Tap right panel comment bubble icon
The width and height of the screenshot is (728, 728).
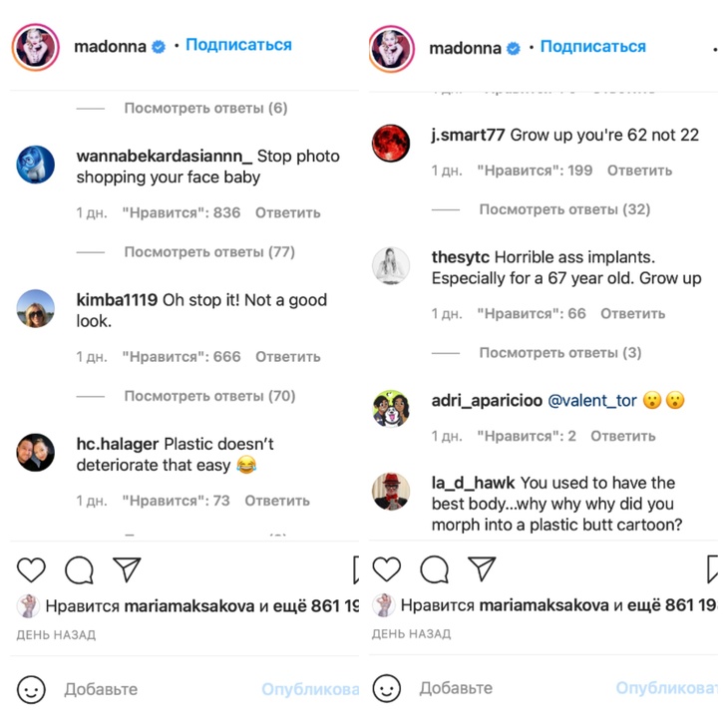click(x=434, y=568)
